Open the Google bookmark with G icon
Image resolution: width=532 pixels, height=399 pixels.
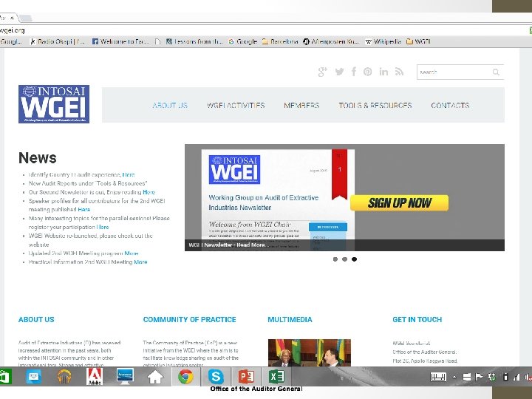point(243,41)
